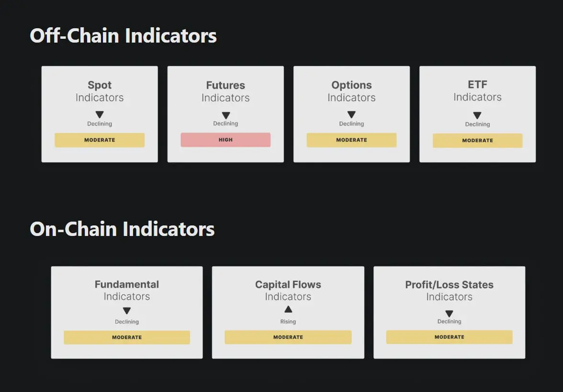Viewport: 563px width, 392px height.
Task: Click the Futures Indicators down triangle icon
Action: [225, 115]
